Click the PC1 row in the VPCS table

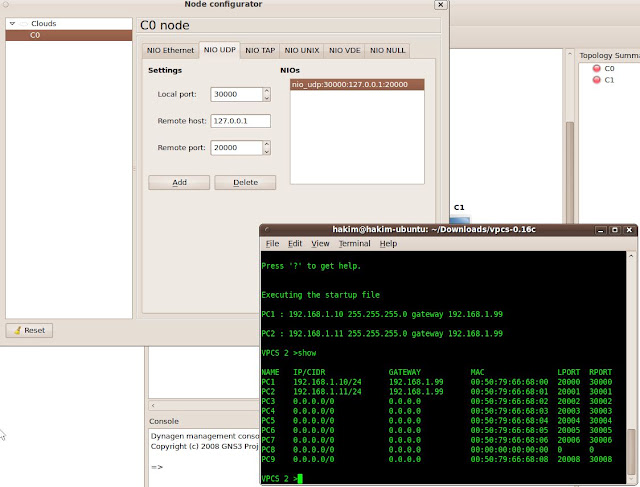pyautogui.click(x=437, y=382)
